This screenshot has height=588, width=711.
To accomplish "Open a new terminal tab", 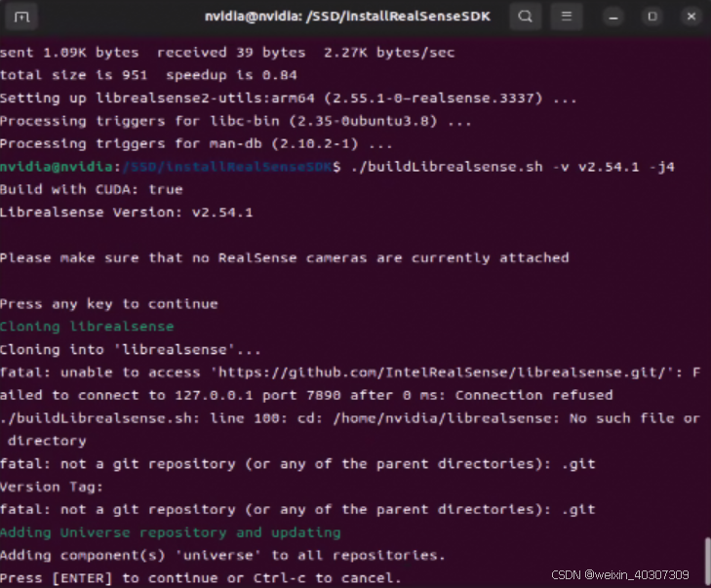I will 20,17.
